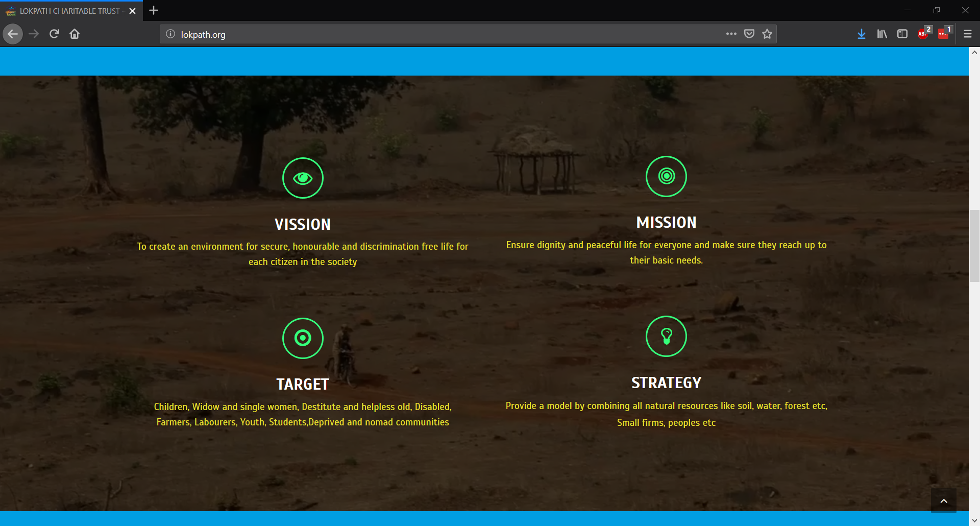Click the STRATEGY lightbulb icon
The image size is (980, 526).
click(x=666, y=336)
